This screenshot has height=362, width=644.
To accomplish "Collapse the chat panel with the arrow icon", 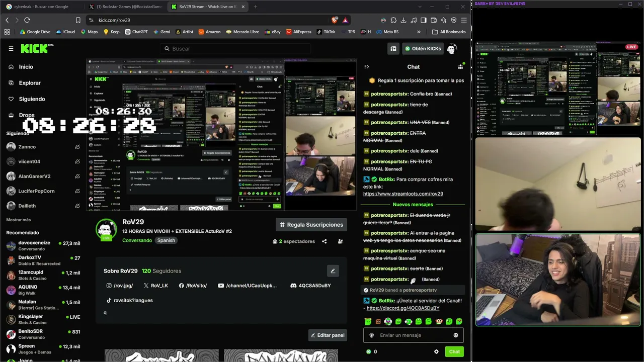I will click(366, 67).
